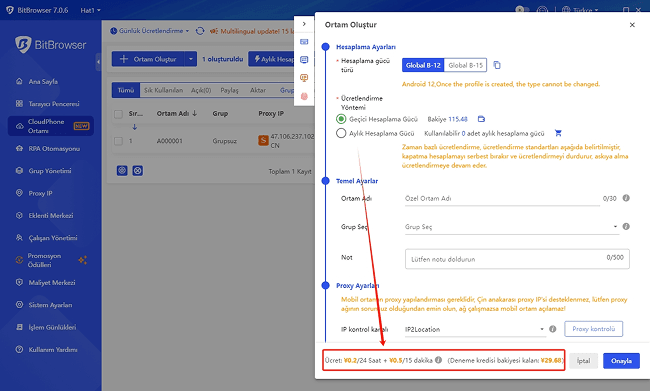Click the wallet icon next to Bakiye

pyautogui.click(x=481, y=119)
